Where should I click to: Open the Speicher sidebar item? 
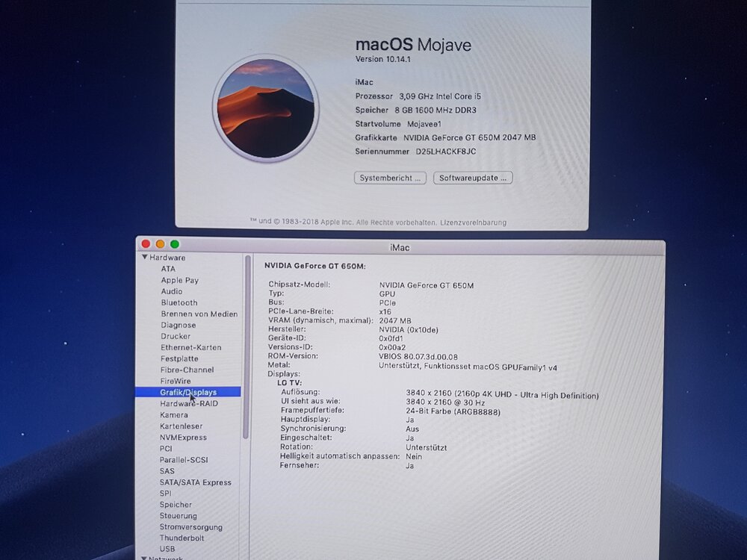176,504
